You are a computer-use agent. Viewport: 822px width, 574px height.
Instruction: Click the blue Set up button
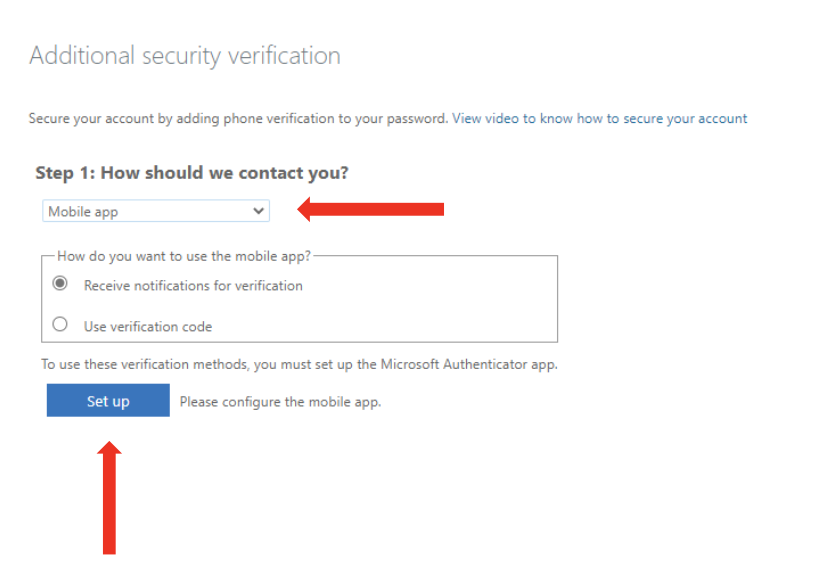point(108,400)
